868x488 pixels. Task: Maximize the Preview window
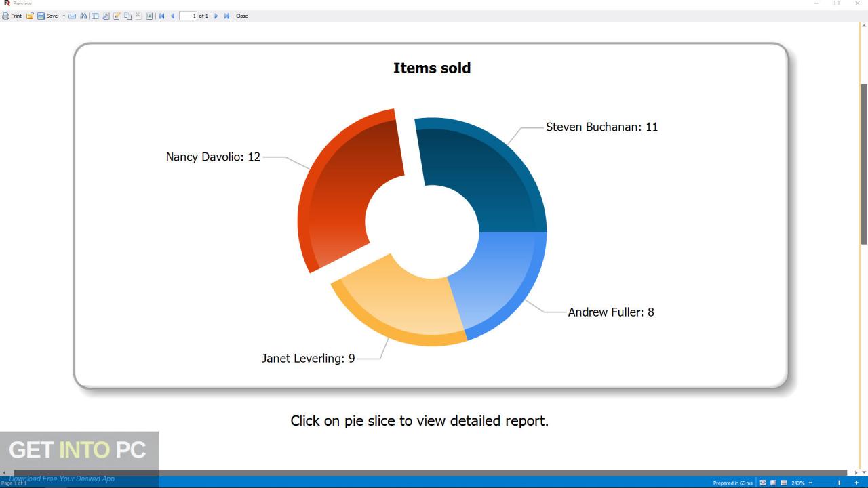[837, 3]
